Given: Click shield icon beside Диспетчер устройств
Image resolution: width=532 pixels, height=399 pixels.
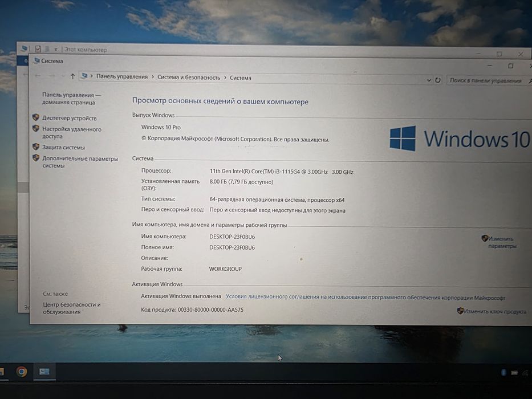Looking at the screenshot, I should click(35, 117).
